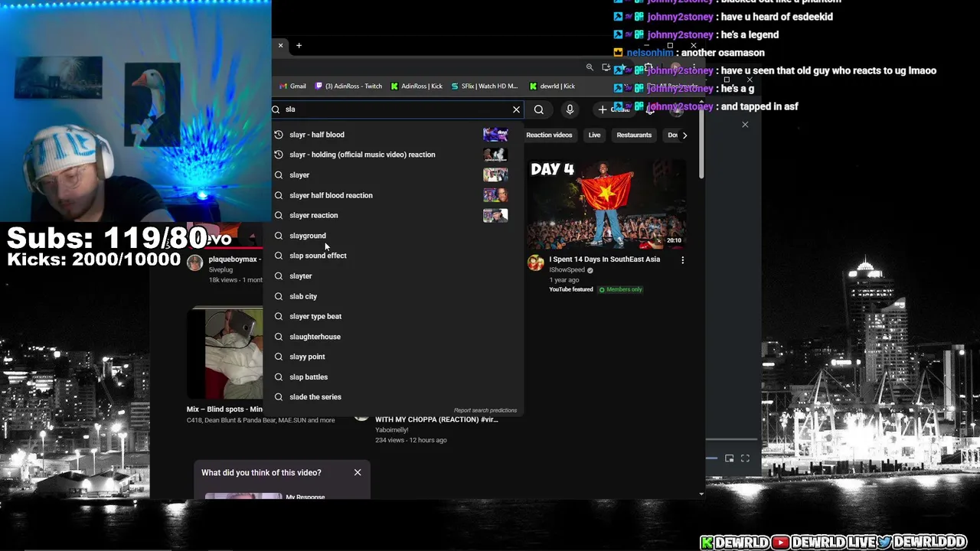Click thumbnail next to 'slayer half blood reaction'
Viewport: 980px width, 551px height.
(x=495, y=195)
